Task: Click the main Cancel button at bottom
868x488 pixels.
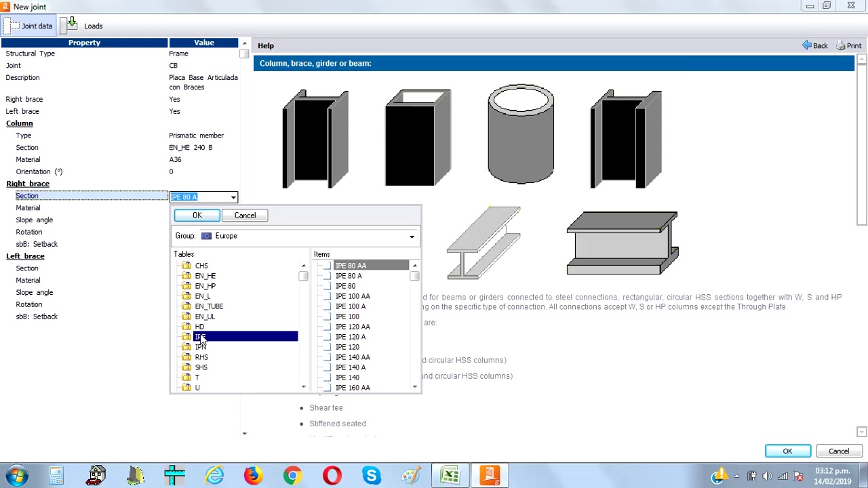Action: (x=838, y=451)
